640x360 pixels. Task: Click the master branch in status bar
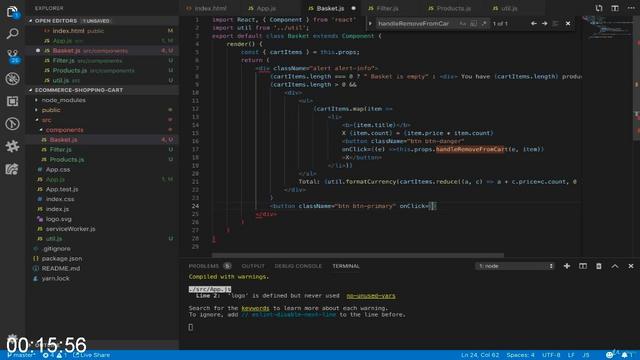[21, 355]
